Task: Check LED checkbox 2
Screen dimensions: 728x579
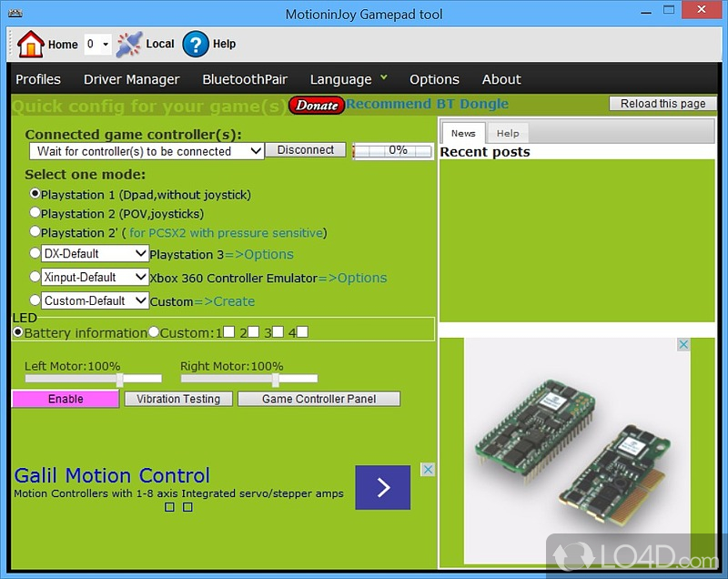Action: tap(253, 331)
